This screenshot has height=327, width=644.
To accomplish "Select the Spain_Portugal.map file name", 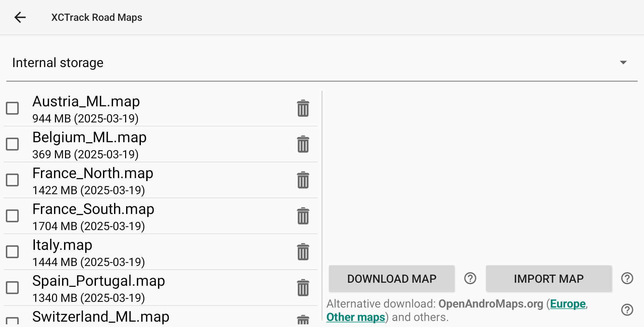I will (x=99, y=281).
